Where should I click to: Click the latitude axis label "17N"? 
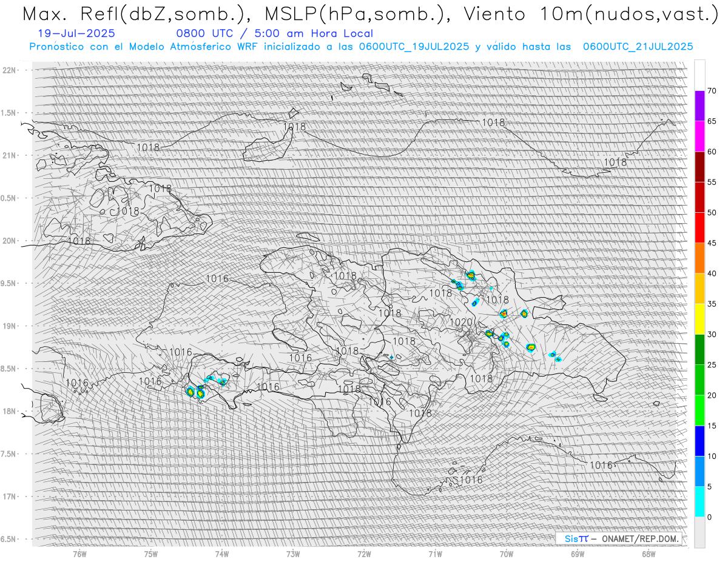(x=9, y=497)
